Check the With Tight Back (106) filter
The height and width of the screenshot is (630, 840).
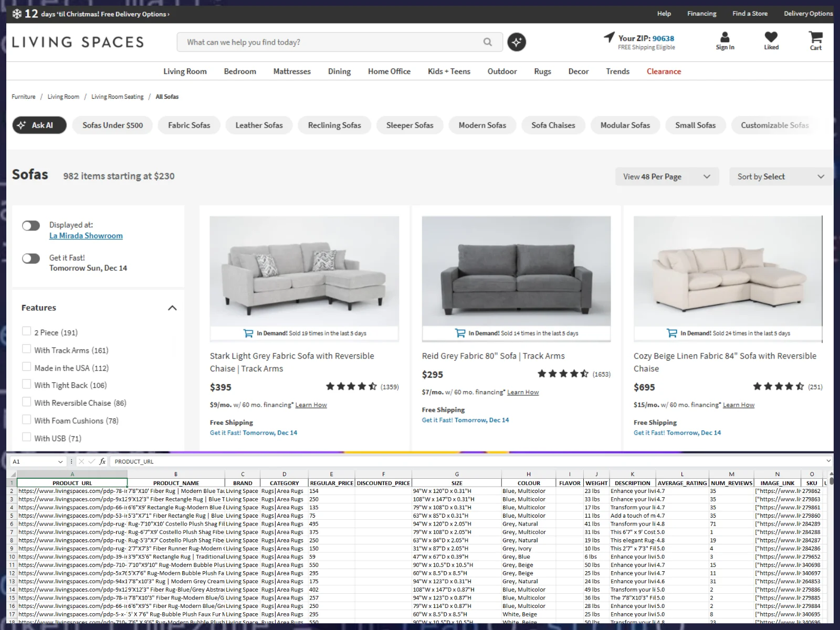(x=26, y=384)
